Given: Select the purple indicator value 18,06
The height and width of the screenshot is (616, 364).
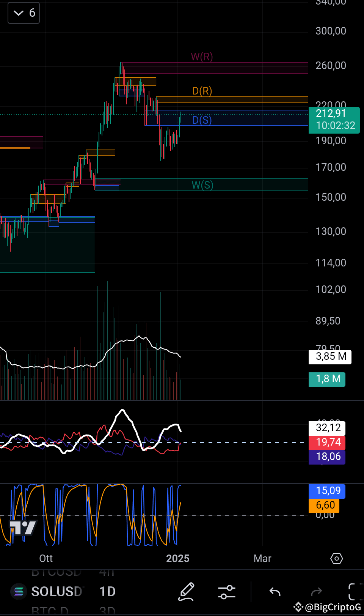Looking at the screenshot, I should pos(327,457).
